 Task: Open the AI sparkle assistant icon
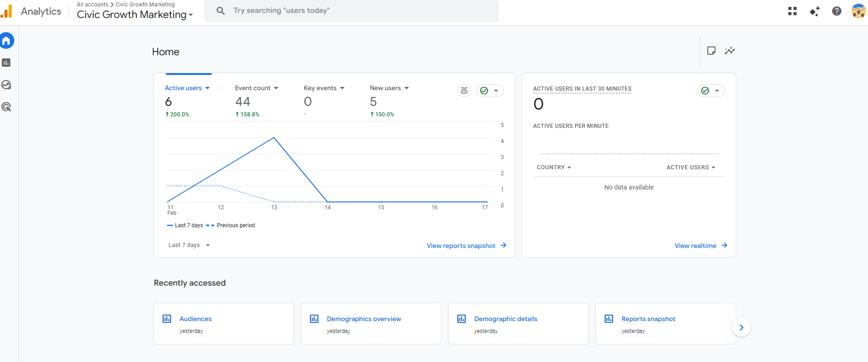tap(815, 11)
